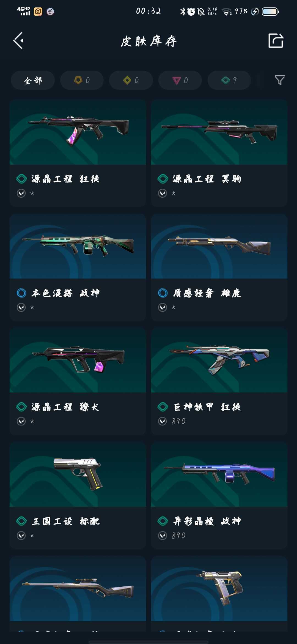Screen dimensions: 297x644
Task: Click currency icon under 王国工设 标配
Action: 21,536
